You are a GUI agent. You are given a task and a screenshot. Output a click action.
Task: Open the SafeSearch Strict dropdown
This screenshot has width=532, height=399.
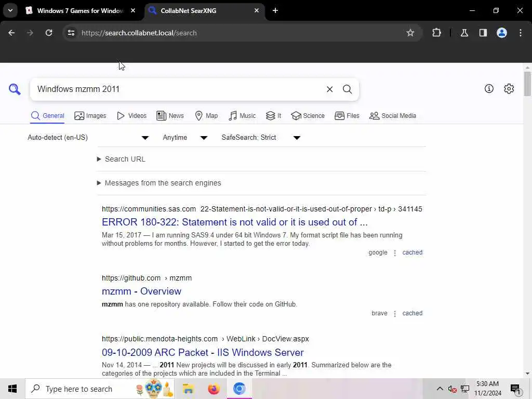(261, 137)
